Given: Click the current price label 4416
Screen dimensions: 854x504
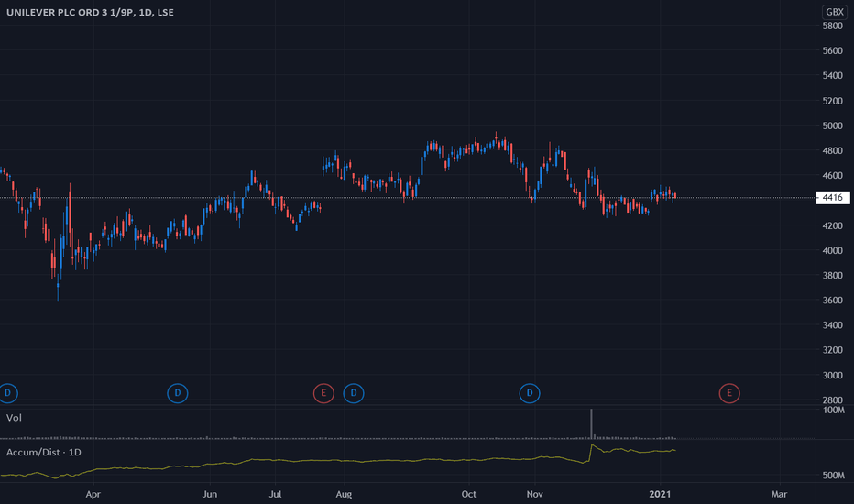Looking at the screenshot, I should tap(832, 198).
